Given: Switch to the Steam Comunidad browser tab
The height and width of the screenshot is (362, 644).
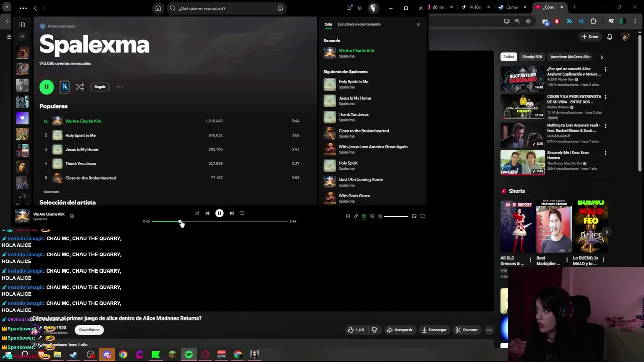Looking at the screenshot, I should click(512, 7).
